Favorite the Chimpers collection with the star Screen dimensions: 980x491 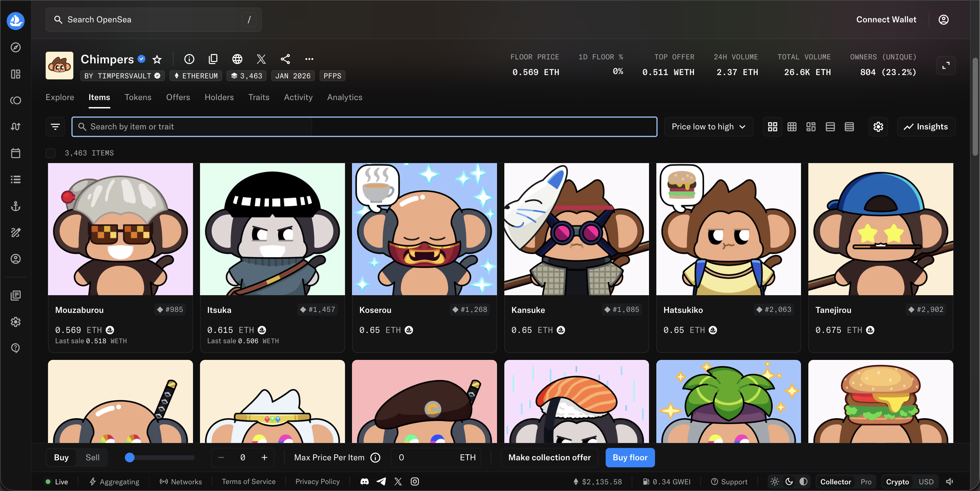click(x=157, y=59)
